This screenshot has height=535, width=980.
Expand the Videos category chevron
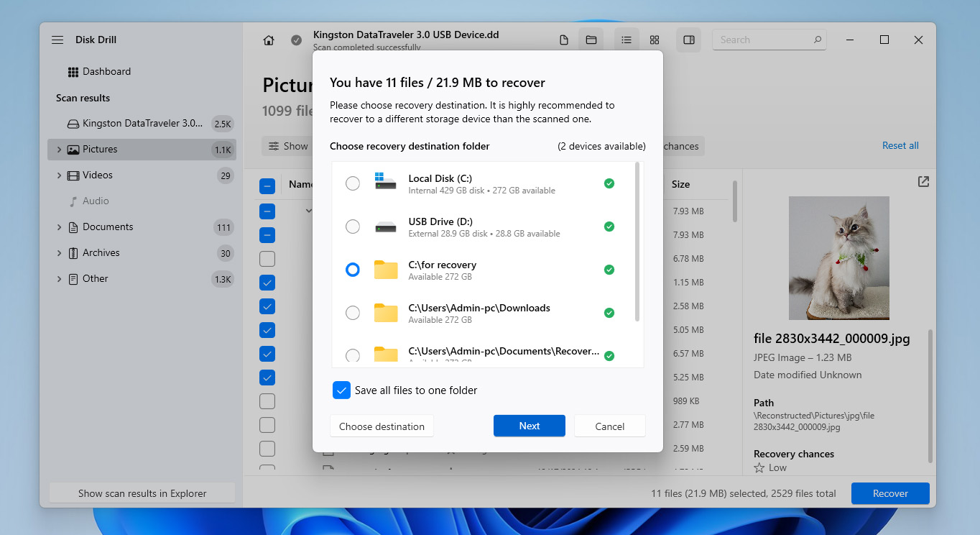[x=59, y=175]
